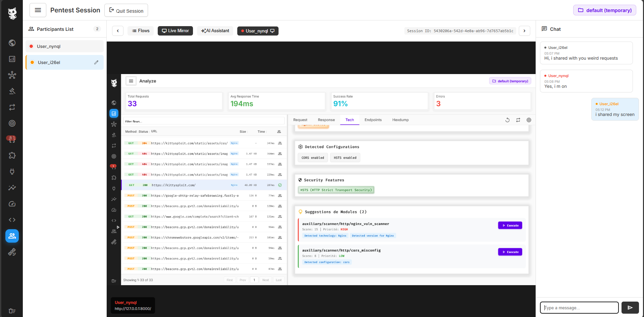Open the globe icon in left sidebar

12,43
